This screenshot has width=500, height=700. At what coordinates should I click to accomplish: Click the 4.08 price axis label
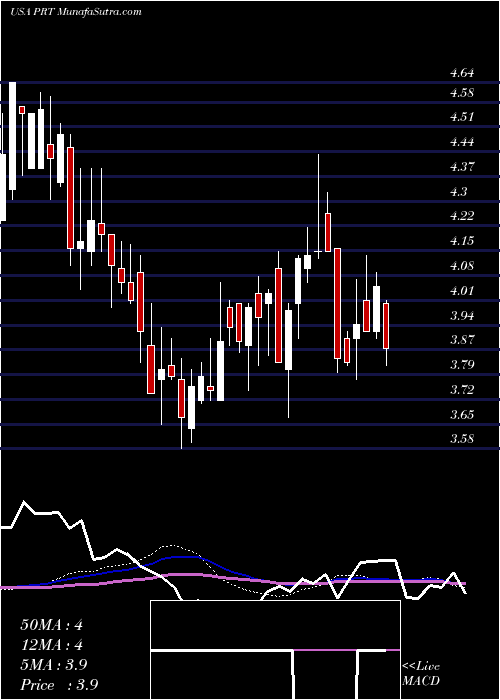[x=461, y=266]
